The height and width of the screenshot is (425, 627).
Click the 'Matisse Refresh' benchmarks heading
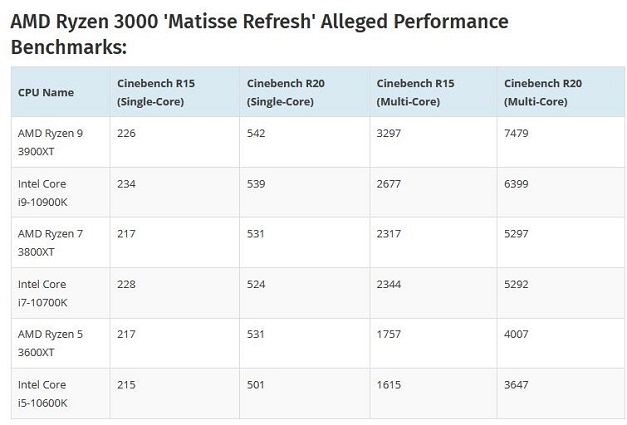[259, 35]
